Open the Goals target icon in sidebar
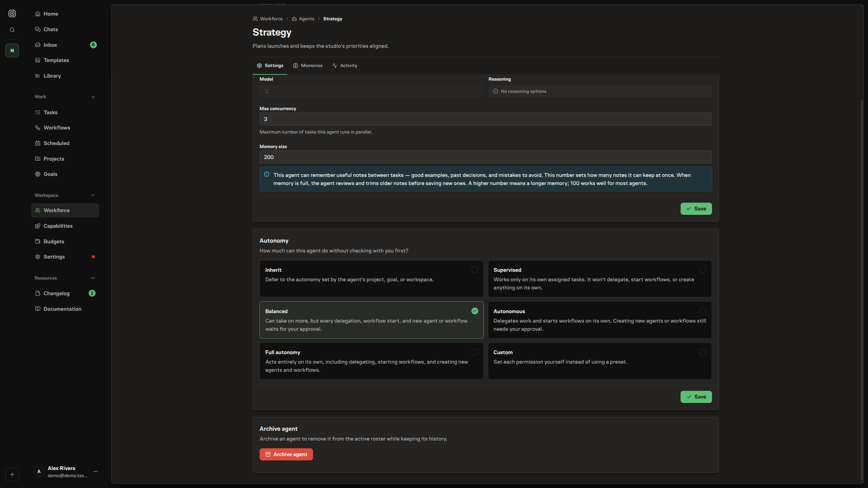The image size is (868, 488). coord(38,174)
